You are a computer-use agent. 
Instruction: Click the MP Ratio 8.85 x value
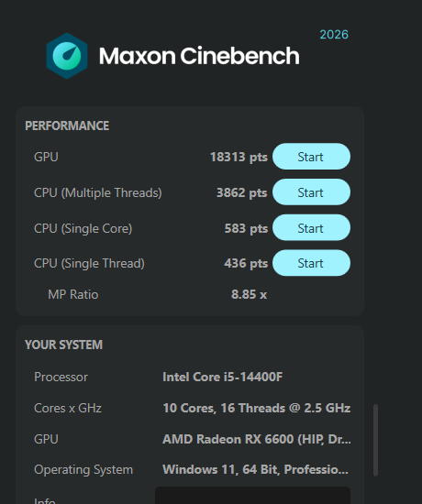[249, 294]
